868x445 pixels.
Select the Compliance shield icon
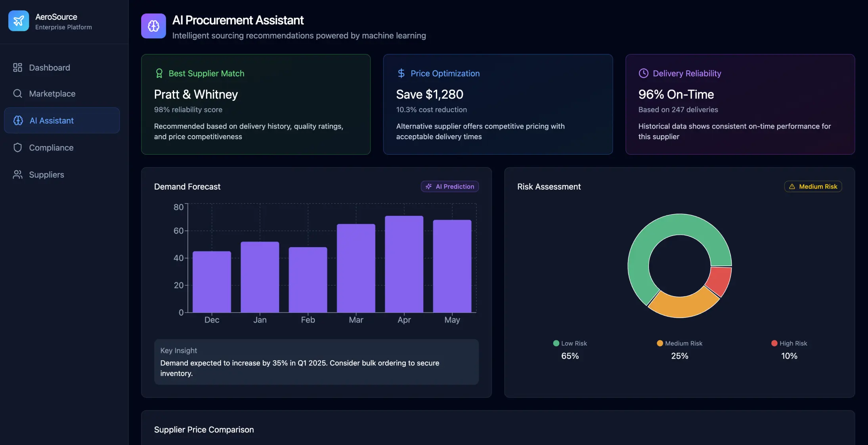pyautogui.click(x=17, y=147)
